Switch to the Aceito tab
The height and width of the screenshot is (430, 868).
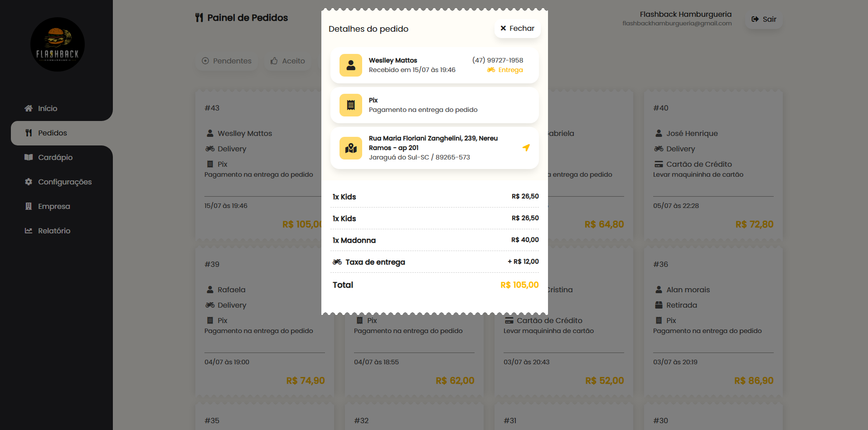click(x=288, y=61)
